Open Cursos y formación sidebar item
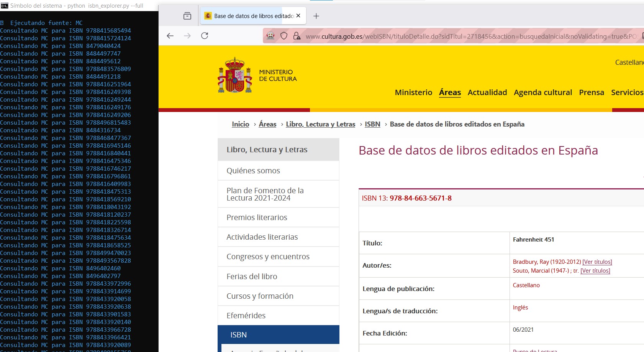Image resolution: width=644 pixels, height=352 pixels. (x=279, y=296)
